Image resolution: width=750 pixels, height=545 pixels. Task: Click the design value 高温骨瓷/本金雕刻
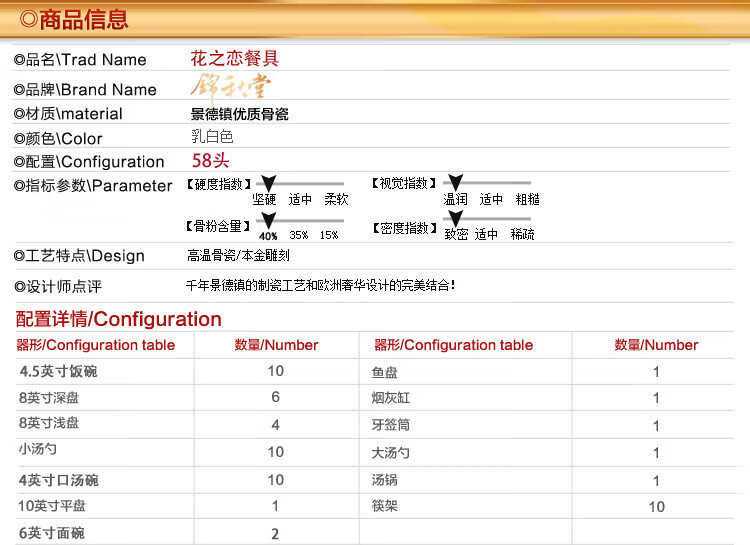(238, 256)
